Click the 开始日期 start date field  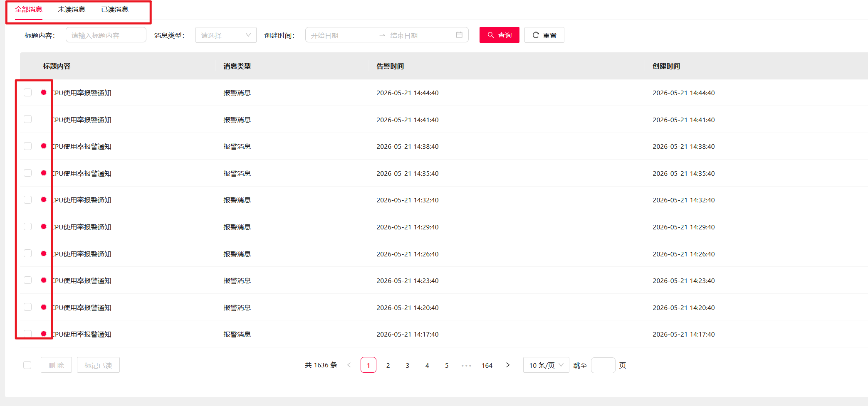click(342, 35)
